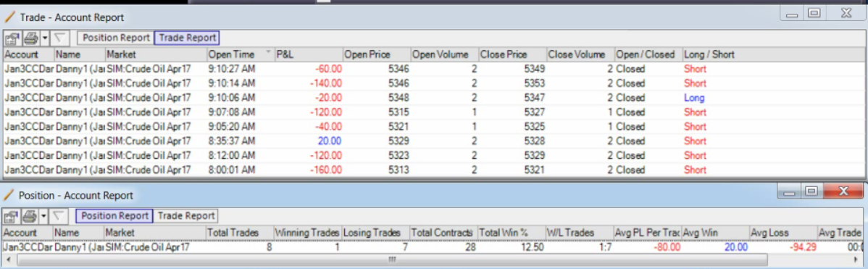Click the Close Price column header
868x269 pixels.
(512, 54)
